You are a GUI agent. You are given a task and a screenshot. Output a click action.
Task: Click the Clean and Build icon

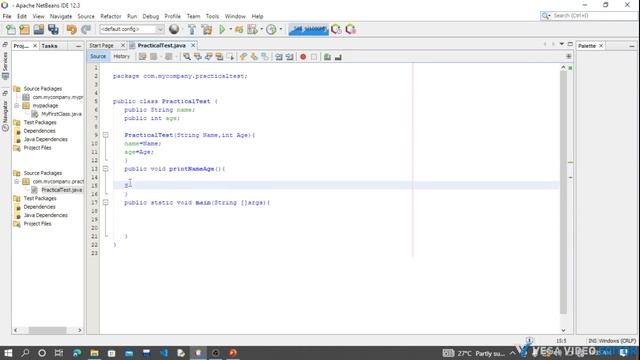pos(207,29)
